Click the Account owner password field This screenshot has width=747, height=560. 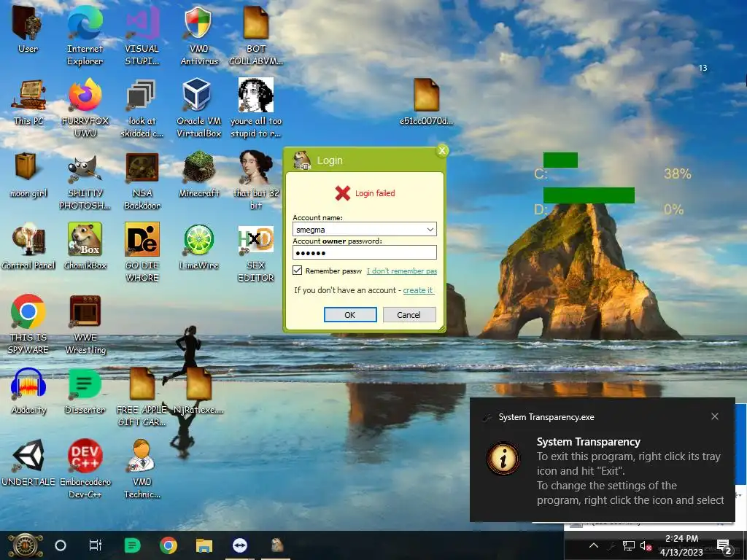tap(365, 252)
